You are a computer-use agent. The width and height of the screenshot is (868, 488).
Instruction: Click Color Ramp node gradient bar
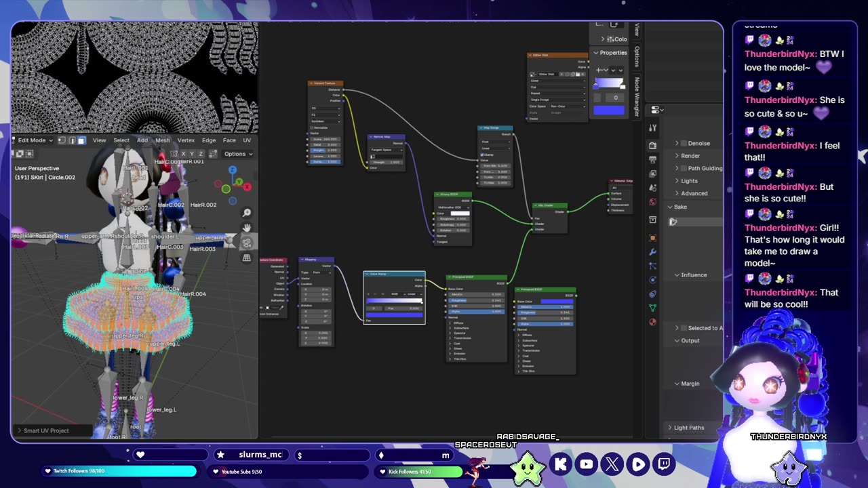point(394,300)
